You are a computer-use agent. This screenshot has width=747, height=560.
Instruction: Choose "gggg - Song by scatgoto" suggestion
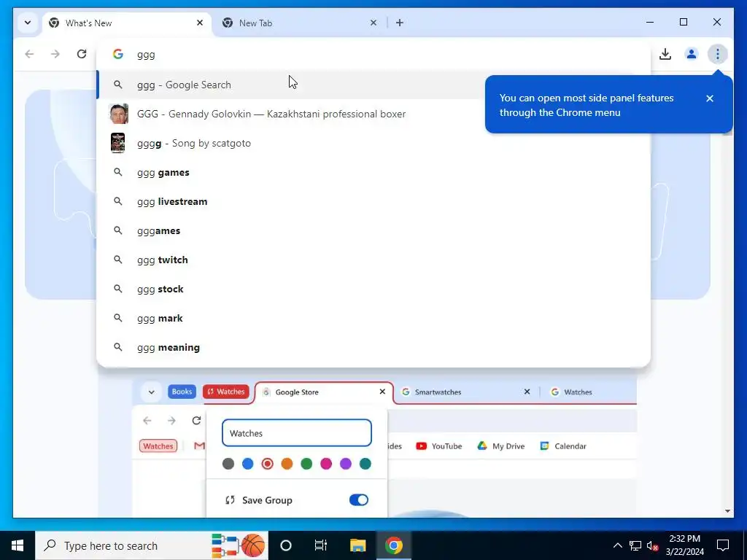(373, 143)
